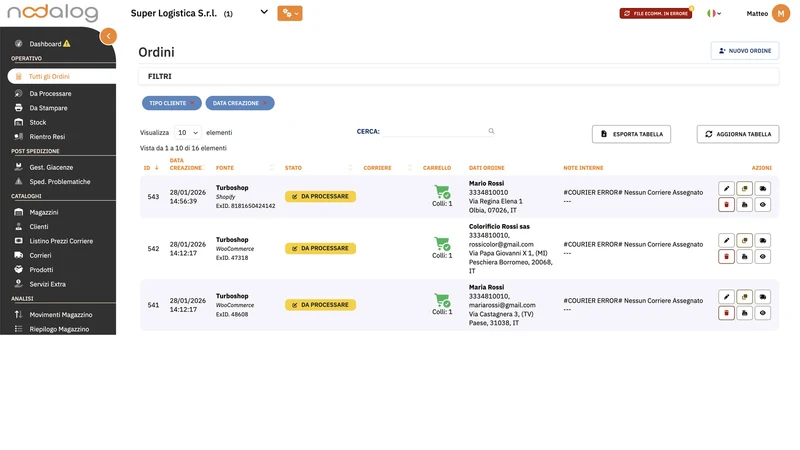Open the orange settings gears button
This screenshot has height=450, width=800.
click(x=290, y=13)
